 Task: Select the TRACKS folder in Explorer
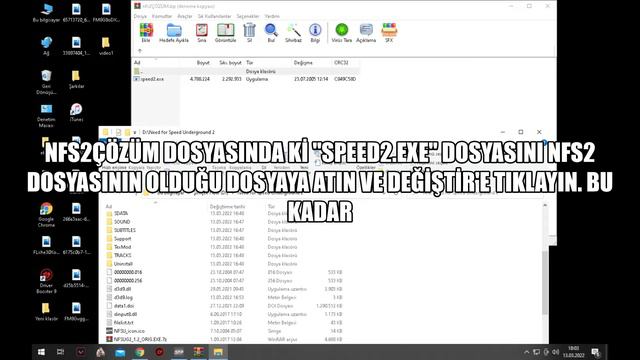[122, 256]
